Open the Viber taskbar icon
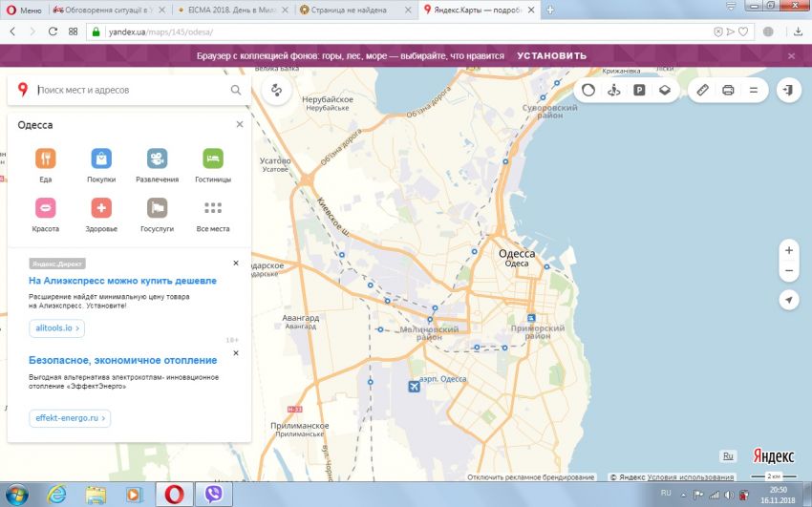Screen dimensions: 812x507 click(214, 495)
